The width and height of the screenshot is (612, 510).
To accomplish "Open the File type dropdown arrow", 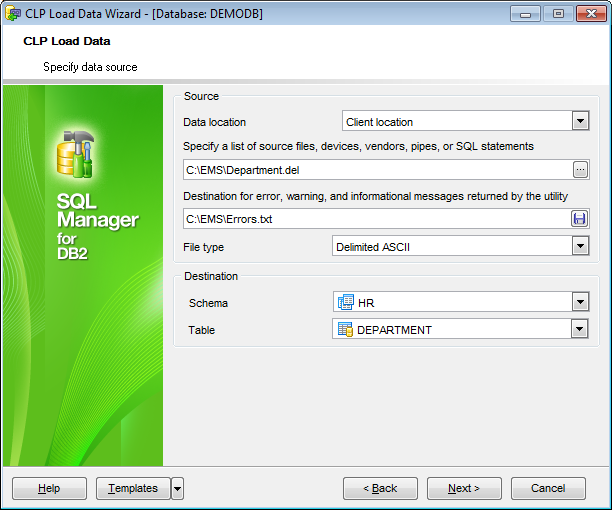I will pos(580,246).
